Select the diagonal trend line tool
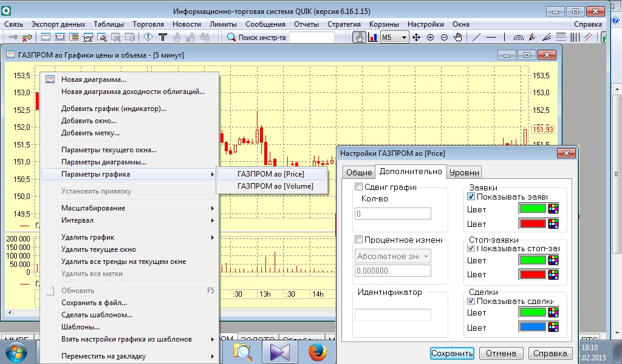The image size is (622, 364). (x=476, y=37)
